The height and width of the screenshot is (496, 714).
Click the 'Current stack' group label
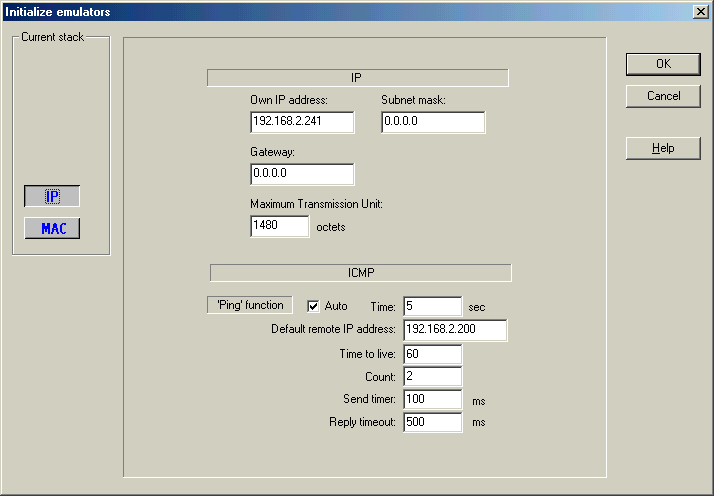coord(52,37)
